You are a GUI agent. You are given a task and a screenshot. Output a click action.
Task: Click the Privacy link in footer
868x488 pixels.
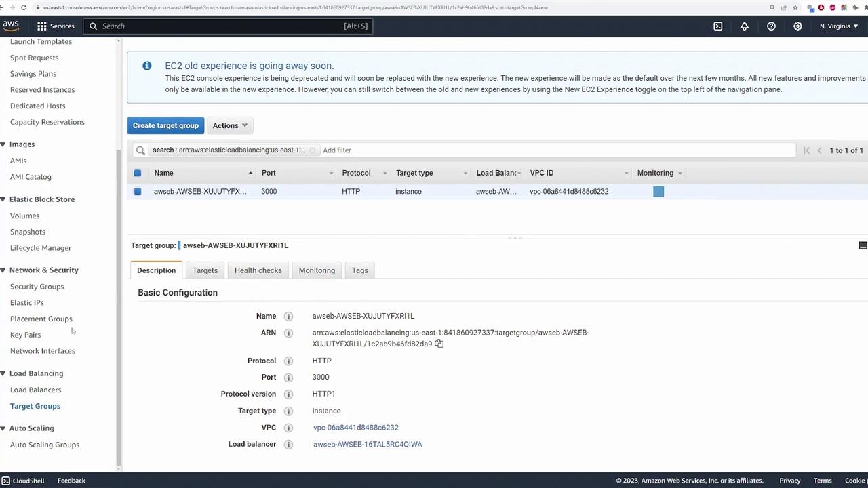click(x=790, y=481)
